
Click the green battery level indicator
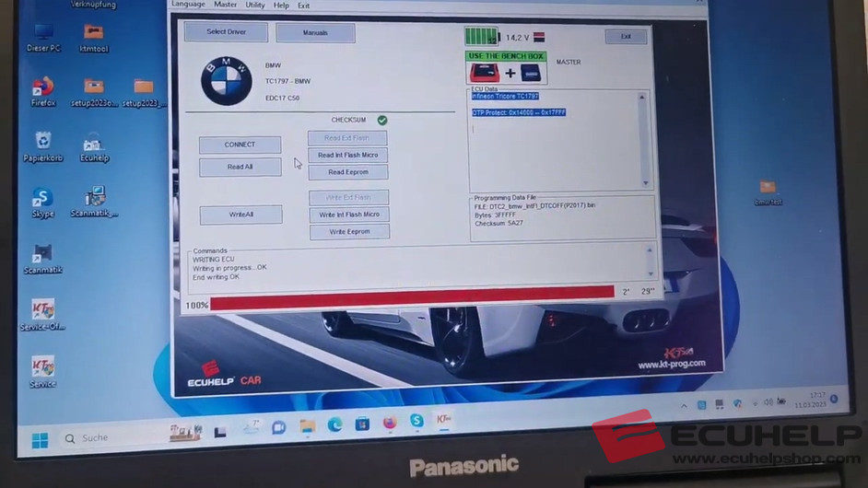pyautogui.click(x=482, y=37)
